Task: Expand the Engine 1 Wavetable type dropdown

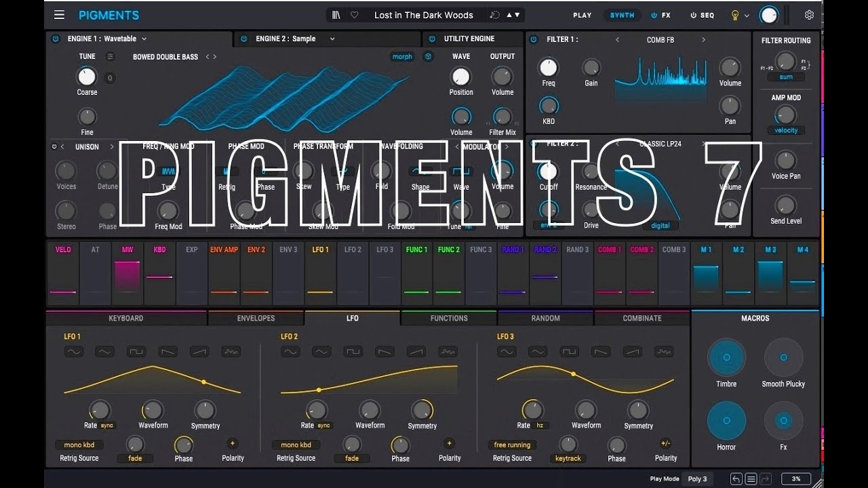Action: pyautogui.click(x=144, y=39)
